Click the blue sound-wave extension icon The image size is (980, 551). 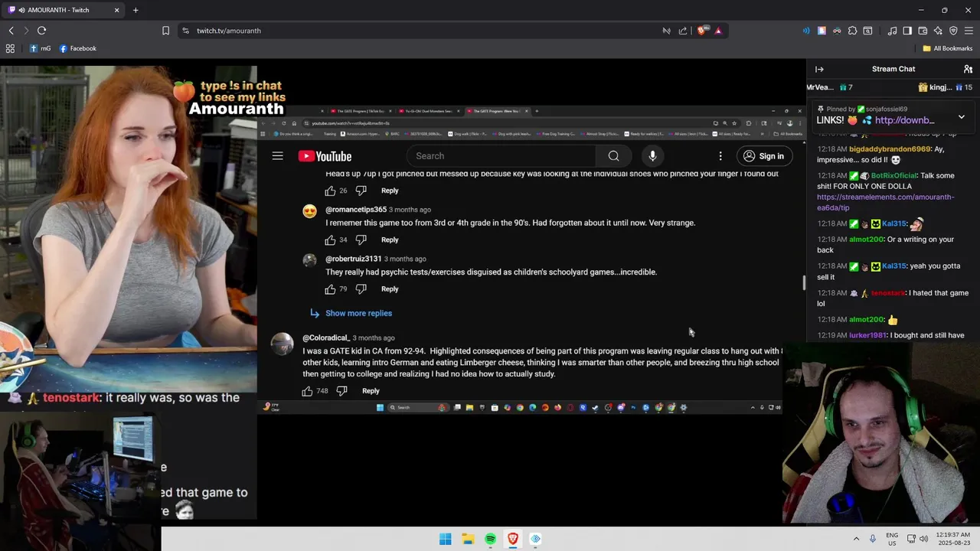click(806, 31)
